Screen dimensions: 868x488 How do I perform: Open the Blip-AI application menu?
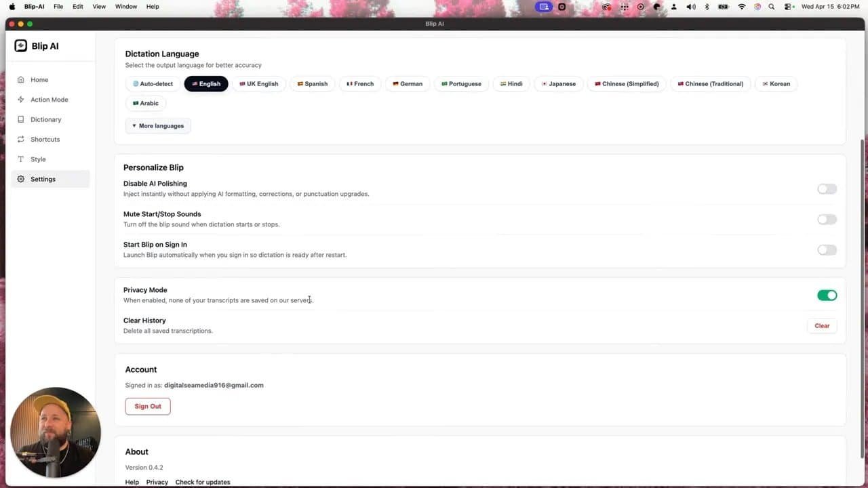point(34,6)
